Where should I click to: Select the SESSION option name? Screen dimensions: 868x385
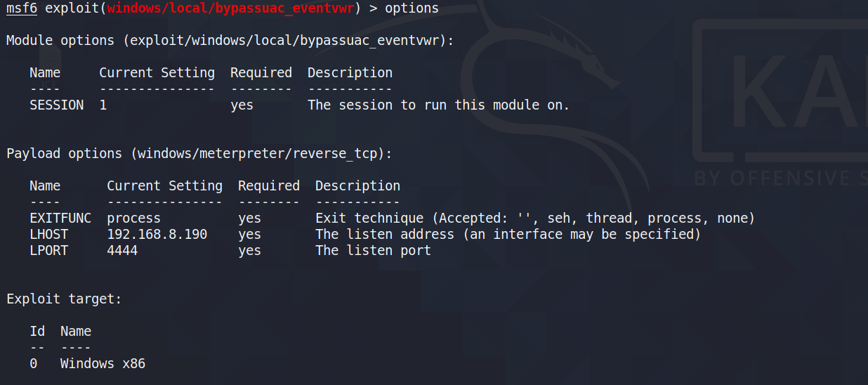57,105
